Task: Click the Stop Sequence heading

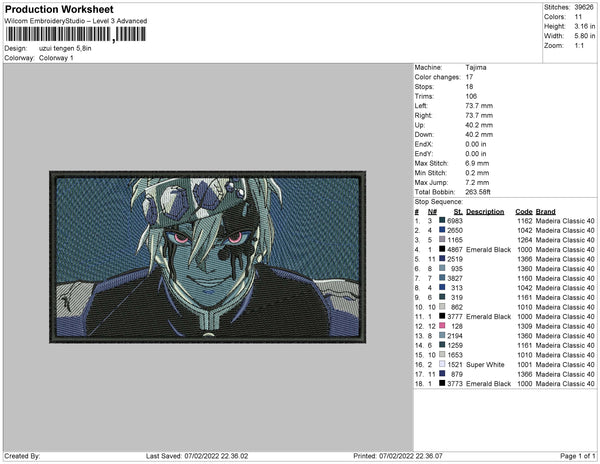Action: [439, 202]
